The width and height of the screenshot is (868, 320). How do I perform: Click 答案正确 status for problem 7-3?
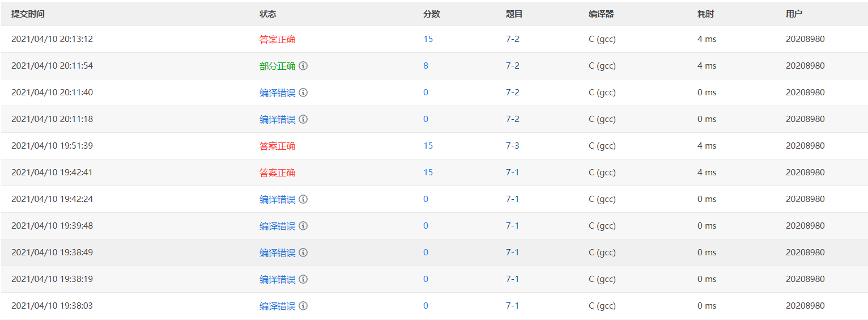coord(277,146)
